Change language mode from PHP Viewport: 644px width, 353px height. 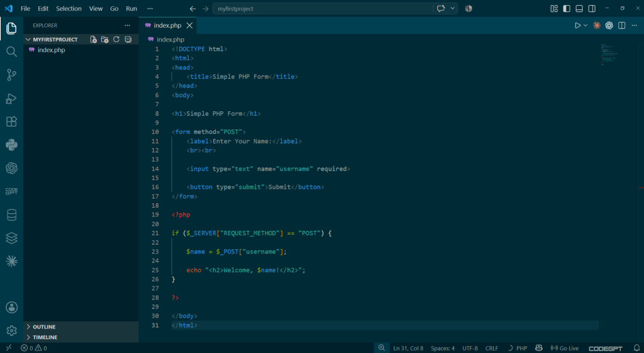(521, 348)
